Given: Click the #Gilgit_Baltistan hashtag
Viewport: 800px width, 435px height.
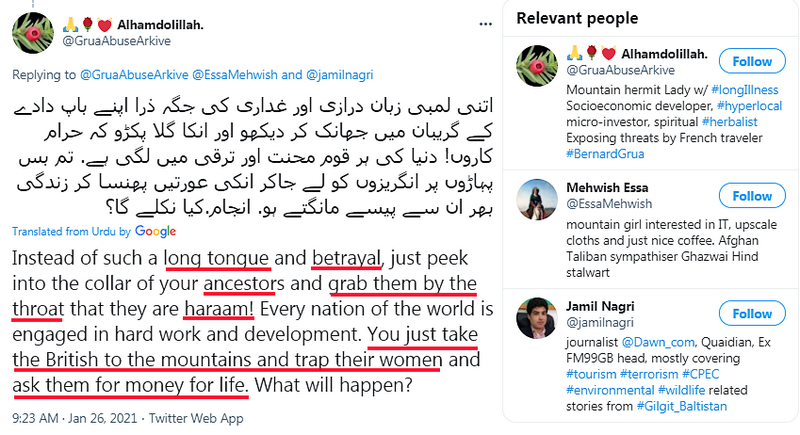Looking at the screenshot, I should tap(682, 409).
